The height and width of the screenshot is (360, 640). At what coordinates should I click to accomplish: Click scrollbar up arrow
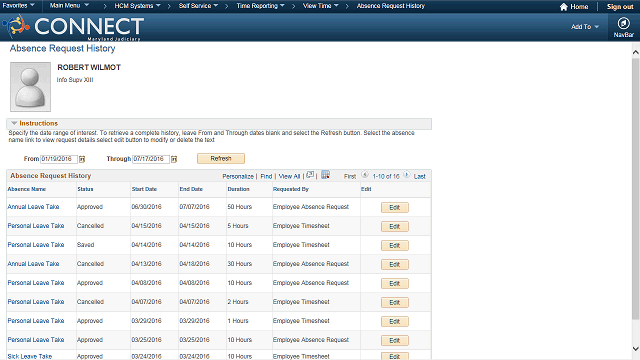tap(636, 52)
